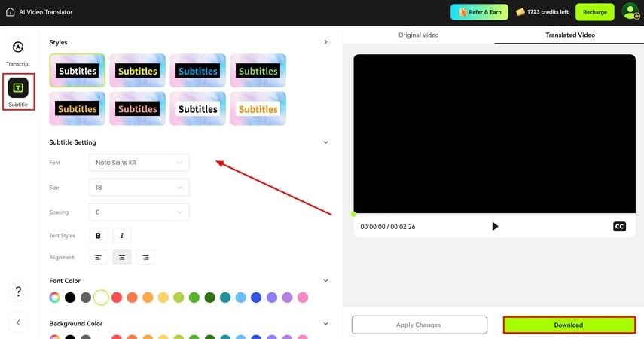Collapse sidebar with back arrow icon

tap(18, 322)
